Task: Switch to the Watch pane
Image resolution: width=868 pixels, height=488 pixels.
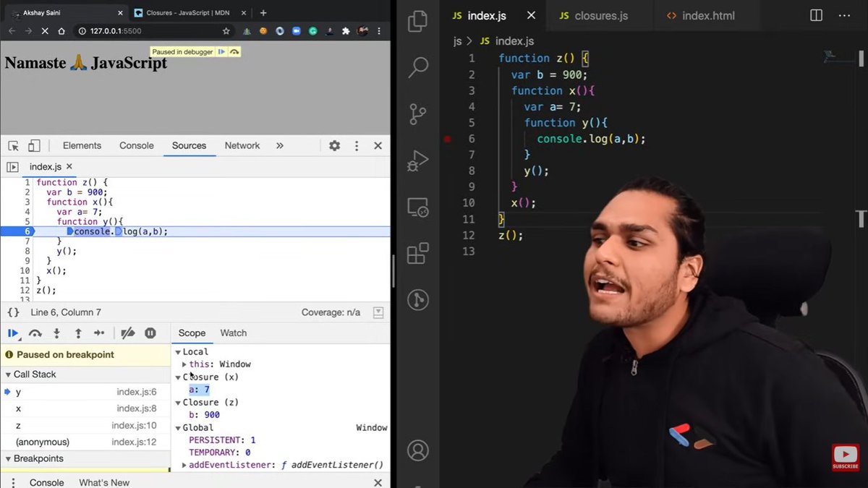Action: 233,333
